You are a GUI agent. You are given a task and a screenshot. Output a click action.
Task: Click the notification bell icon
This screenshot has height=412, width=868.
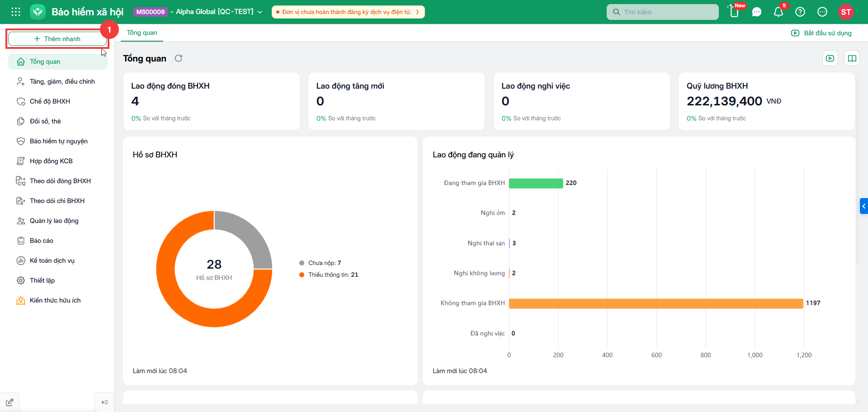click(778, 12)
